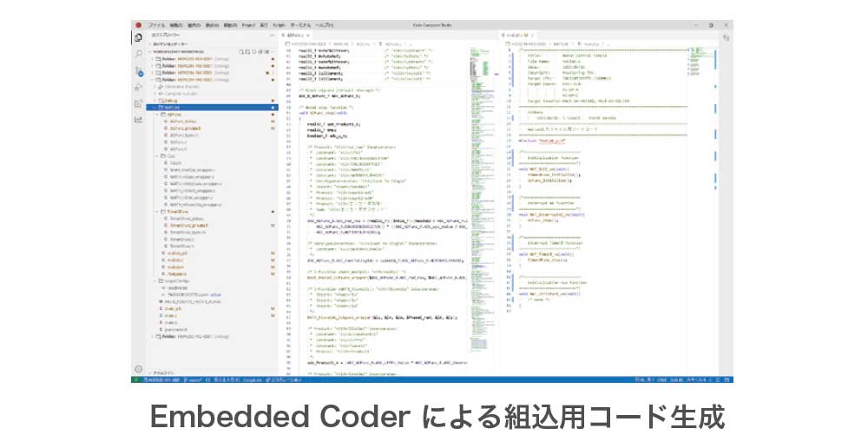Click the chart icon in activity bar
This screenshot has height=448, width=868.
[x=139, y=120]
